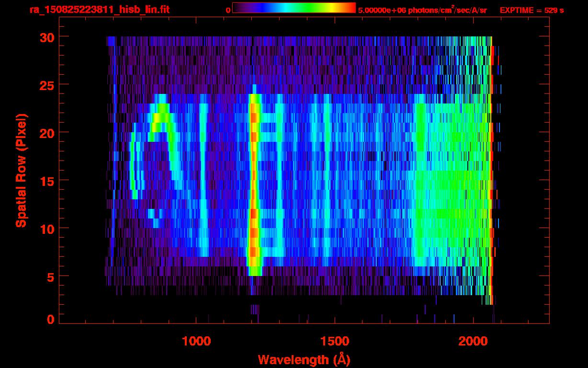The height and width of the screenshot is (368, 588).
Task: Select the filename ra_150825223811_hisb_lin.fit
Action: pos(99,10)
